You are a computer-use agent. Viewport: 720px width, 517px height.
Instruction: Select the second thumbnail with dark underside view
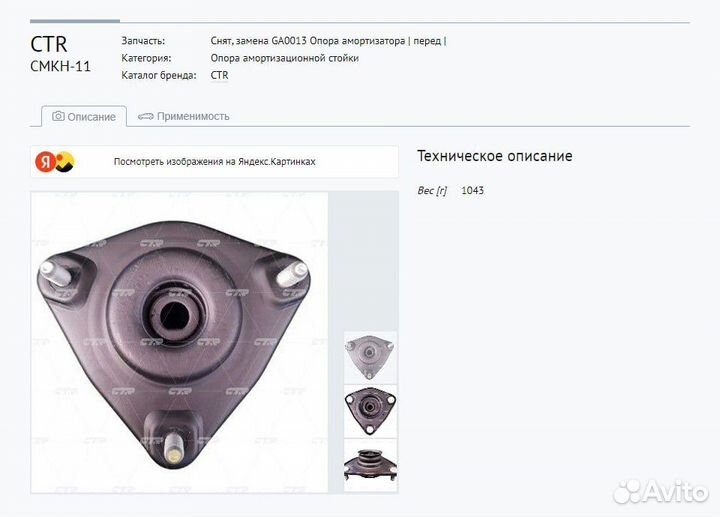[370, 410]
